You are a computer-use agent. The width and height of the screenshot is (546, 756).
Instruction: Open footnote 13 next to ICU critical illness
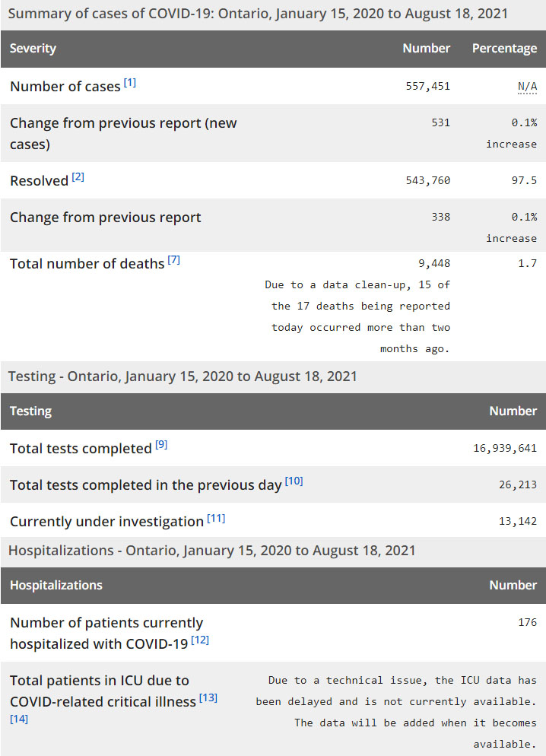[208, 698]
